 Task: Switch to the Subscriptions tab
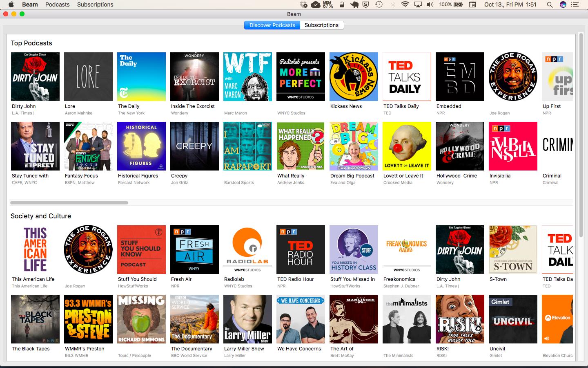tap(322, 25)
